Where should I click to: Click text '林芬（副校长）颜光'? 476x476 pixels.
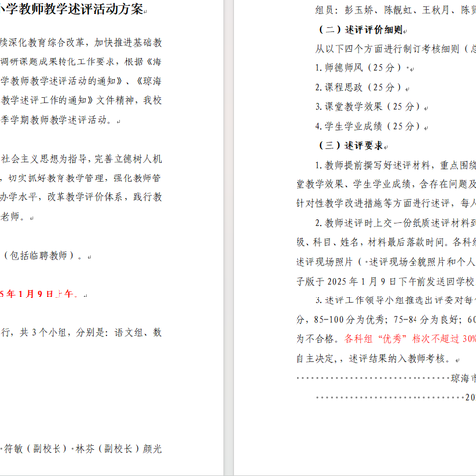pos(119,449)
